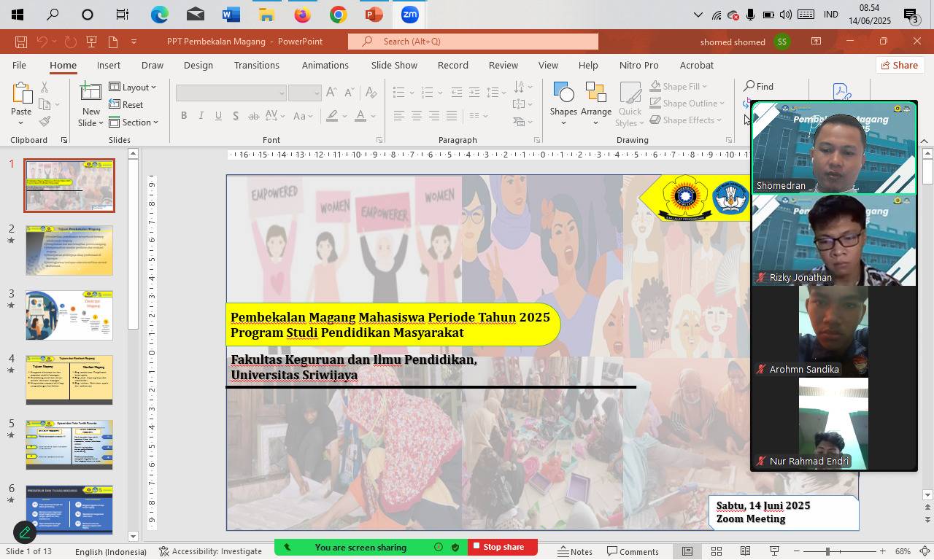Viewport: 934px width, 560px height.
Task: Click Reset slide button
Action: (126, 104)
